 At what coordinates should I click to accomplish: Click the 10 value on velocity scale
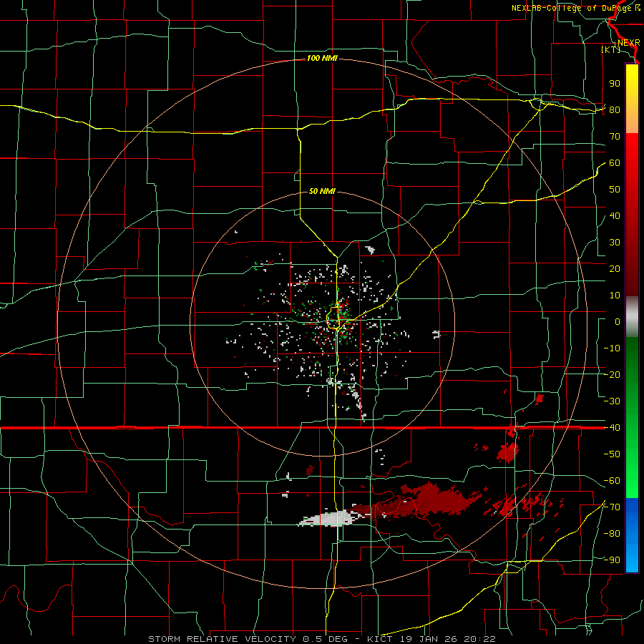tap(615, 296)
